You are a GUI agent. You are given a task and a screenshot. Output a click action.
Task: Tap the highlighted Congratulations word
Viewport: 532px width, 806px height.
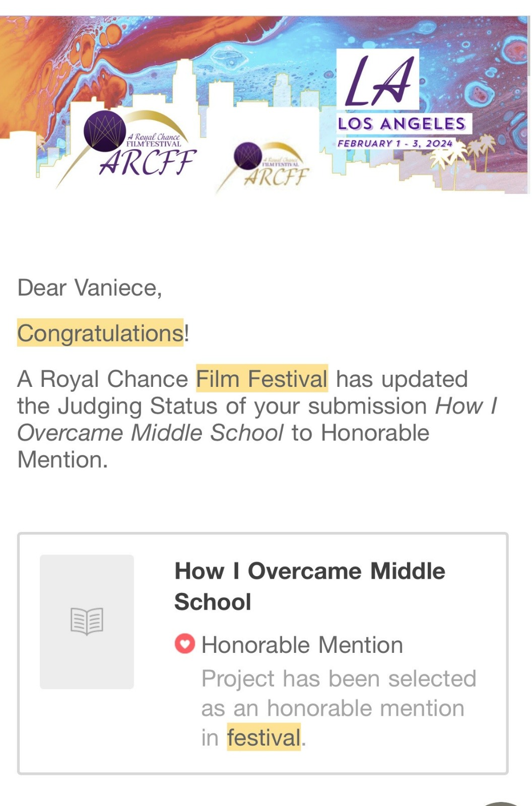point(100,333)
